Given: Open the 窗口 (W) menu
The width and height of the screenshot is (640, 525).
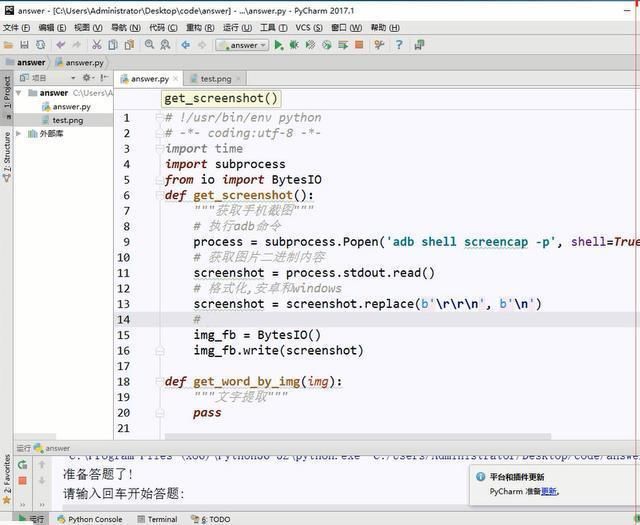Looking at the screenshot, I should point(347,28).
